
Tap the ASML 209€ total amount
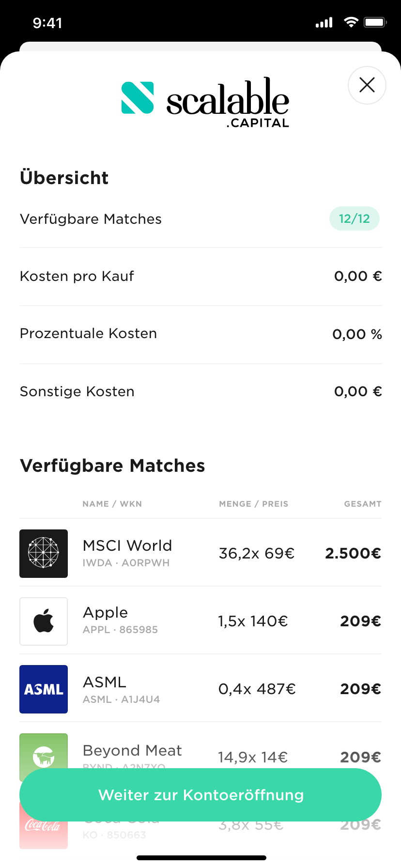(x=360, y=689)
